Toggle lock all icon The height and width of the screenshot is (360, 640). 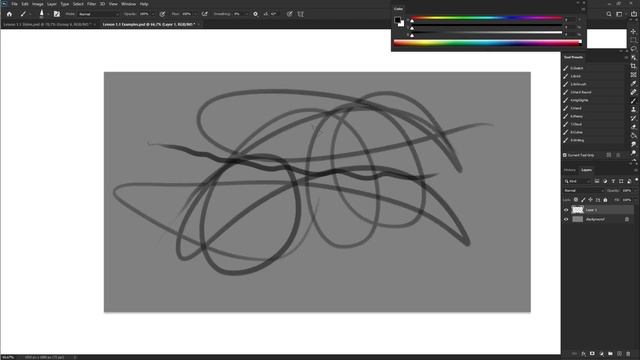click(x=605, y=200)
